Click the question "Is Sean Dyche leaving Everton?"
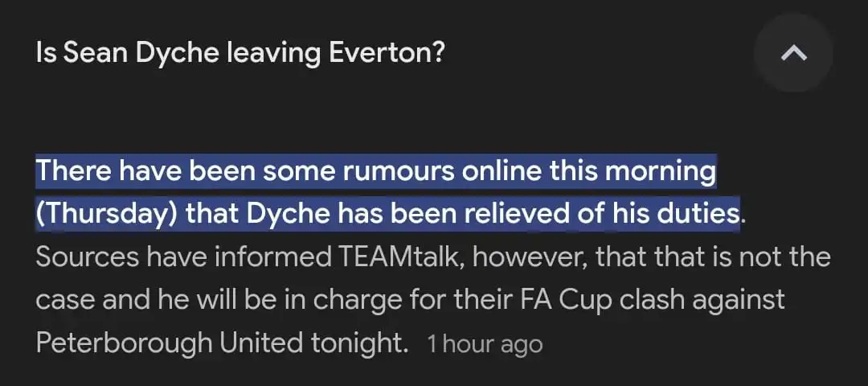 (240, 55)
